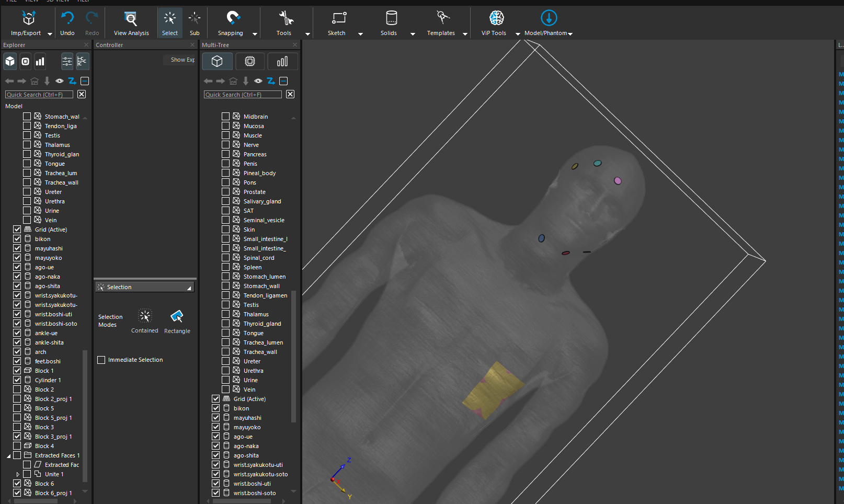Select ago-naka in Multi-Tree
Screen dimensions: 844x504
pos(246,446)
